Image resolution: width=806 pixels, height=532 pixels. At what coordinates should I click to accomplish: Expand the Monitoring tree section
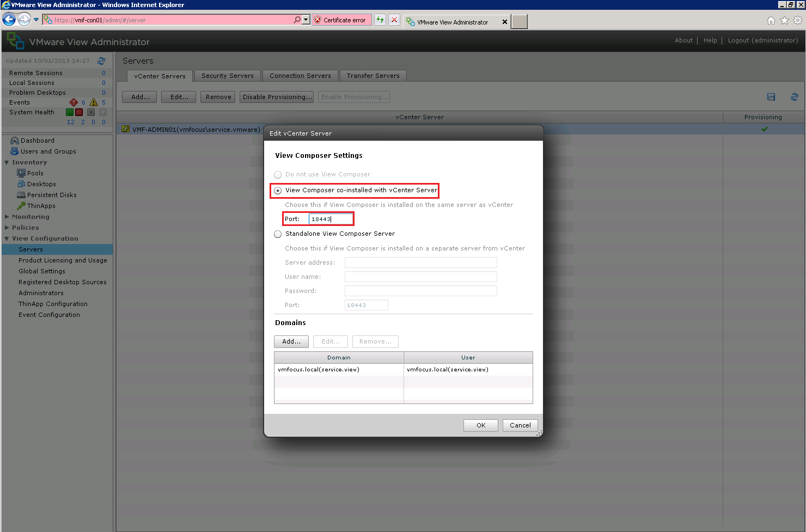click(7, 217)
